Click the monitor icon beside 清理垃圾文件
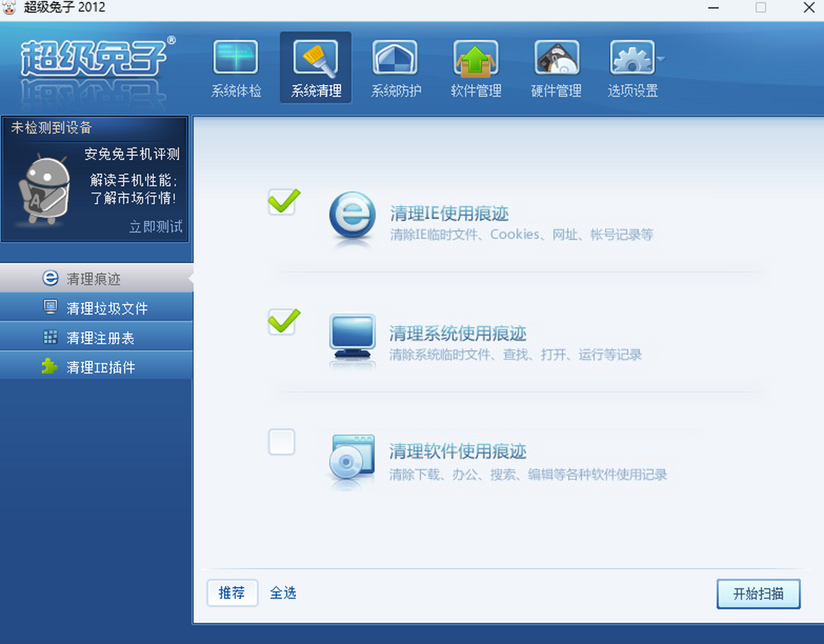Image resolution: width=824 pixels, height=644 pixels. pyautogui.click(x=50, y=307)
